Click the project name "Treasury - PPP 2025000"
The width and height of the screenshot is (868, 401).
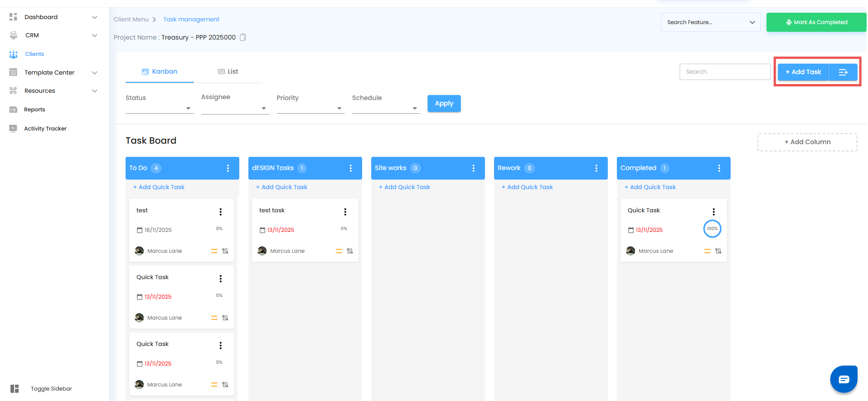[x=198, y=37]
